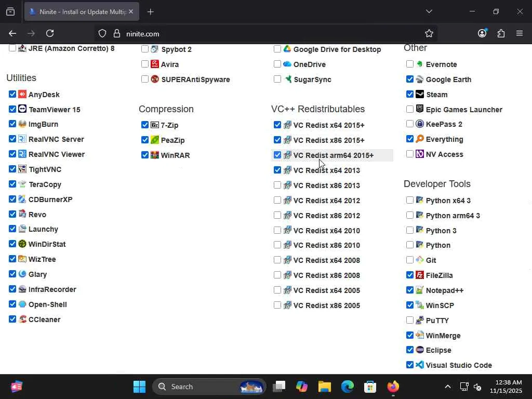Check the NV Access checkbox
Viewport: 532px width, 399px height.
410,154
